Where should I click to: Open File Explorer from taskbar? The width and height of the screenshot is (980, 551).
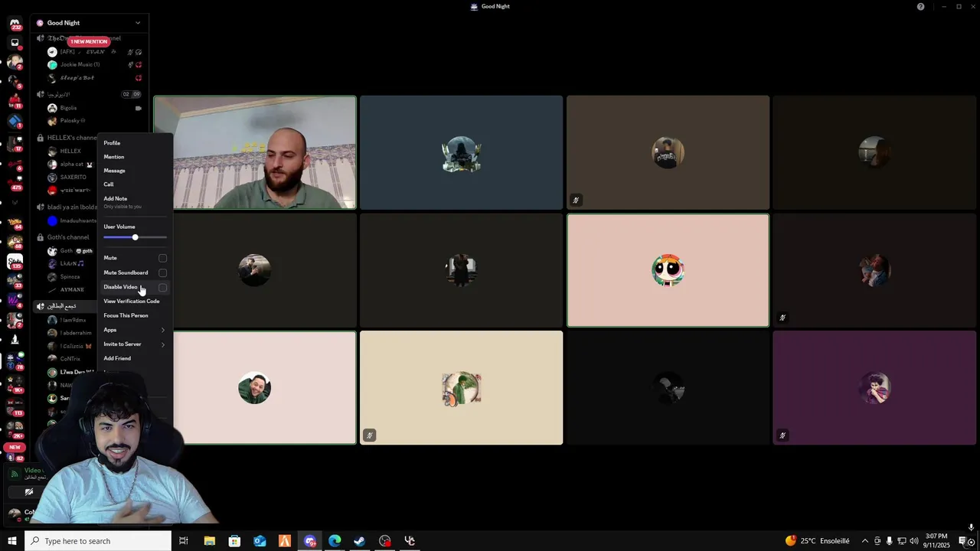(209, 541)
